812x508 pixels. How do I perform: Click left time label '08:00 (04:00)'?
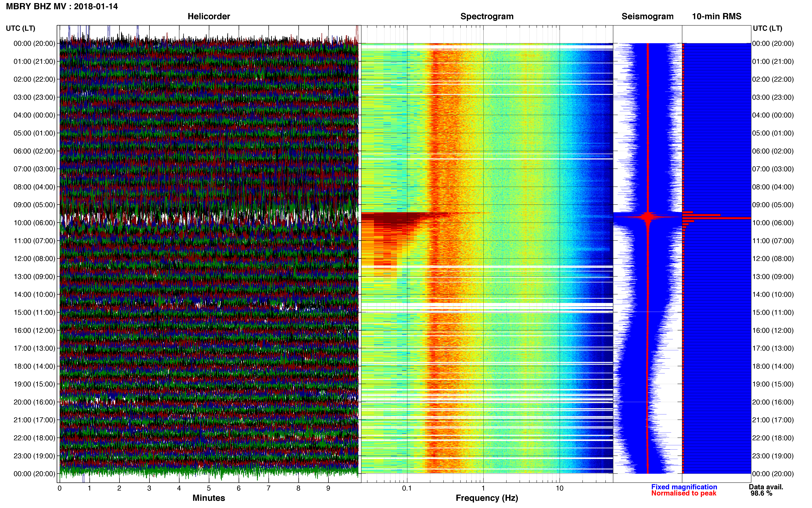click(34, 187)
